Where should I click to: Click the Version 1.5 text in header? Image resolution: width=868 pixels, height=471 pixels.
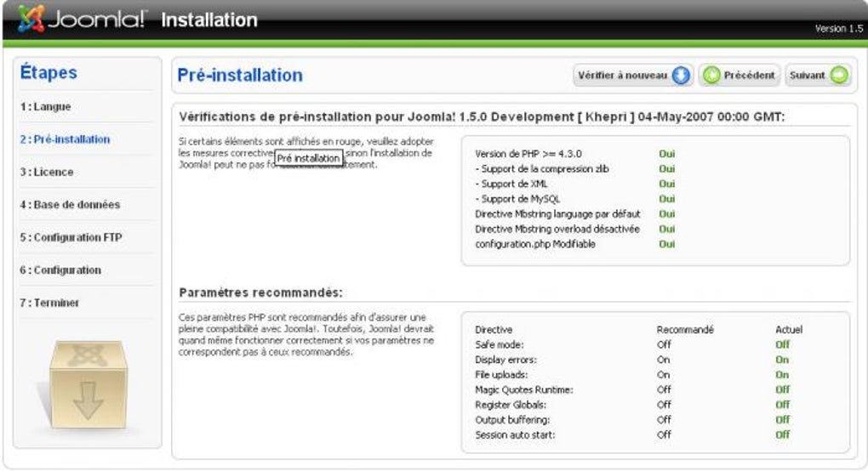(839, 29)
